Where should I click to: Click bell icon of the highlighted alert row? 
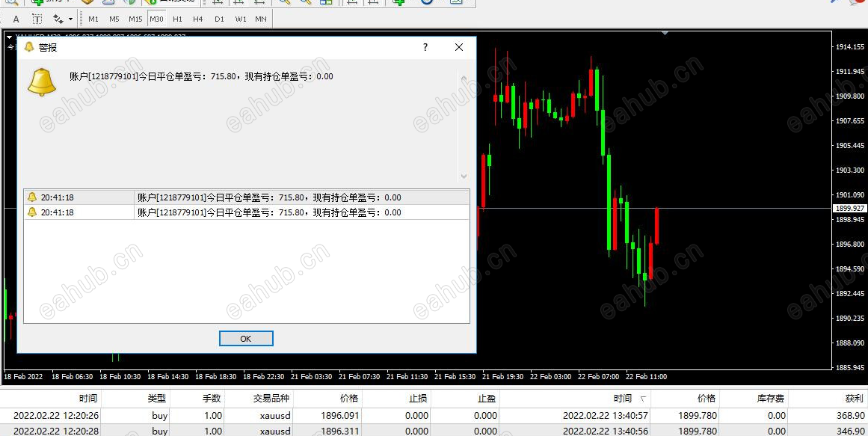click(32, 197)
